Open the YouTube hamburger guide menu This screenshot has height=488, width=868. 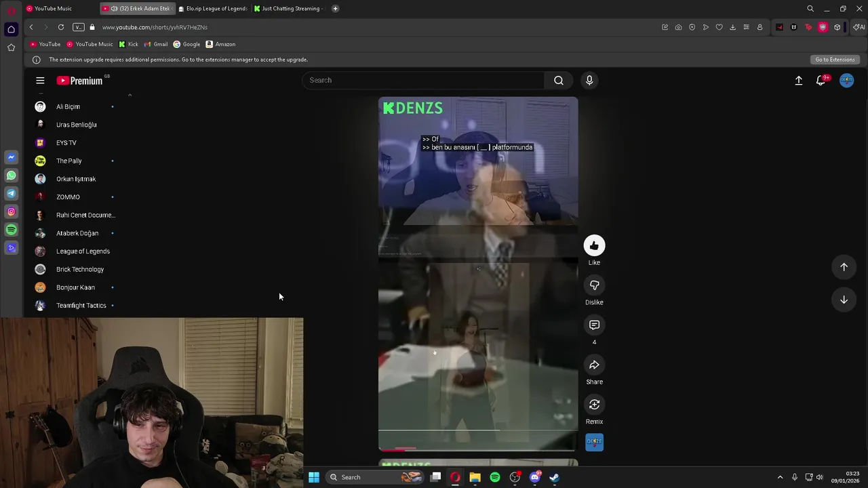point(40,80)
